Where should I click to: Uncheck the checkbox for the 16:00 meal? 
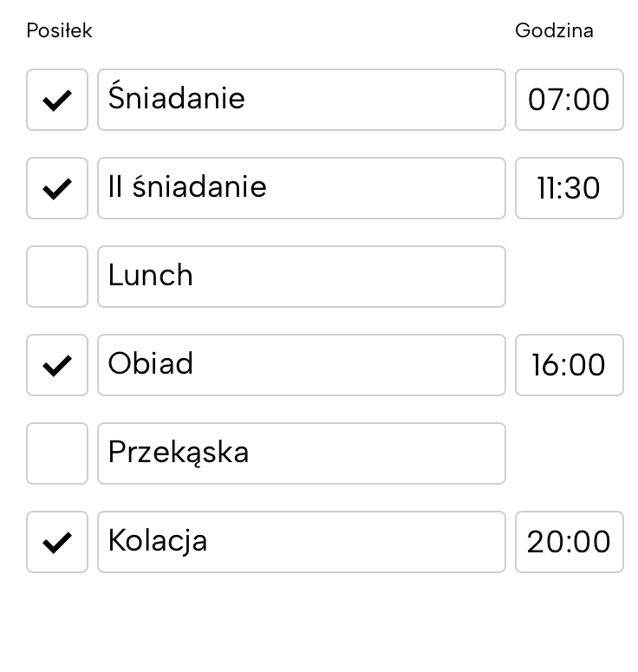(x=57, y=365)
